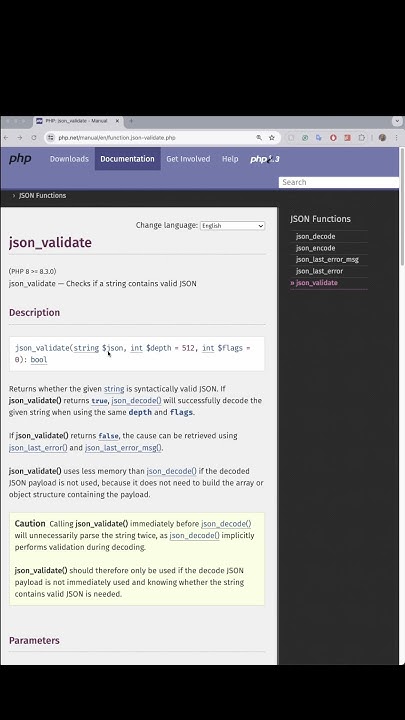Click the zoom magnifier icon in address bar
Viewport: 405px width, 720px height.
click(259, 138)
